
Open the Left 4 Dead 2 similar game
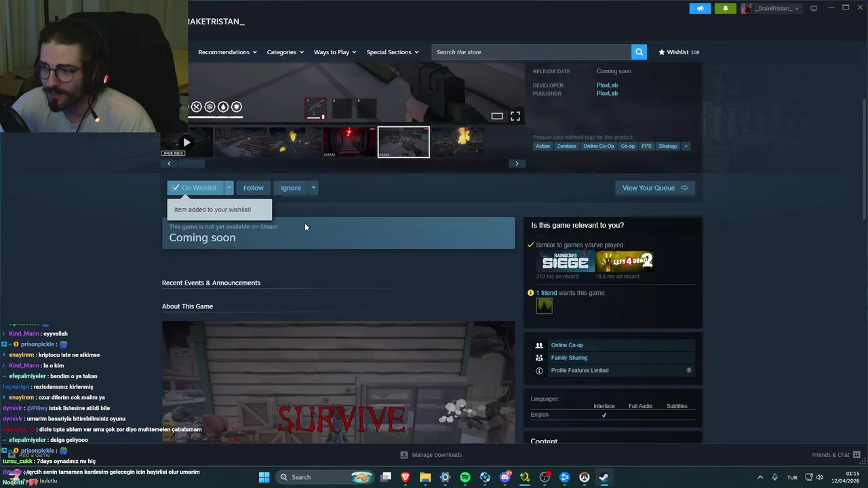point(625,262)
